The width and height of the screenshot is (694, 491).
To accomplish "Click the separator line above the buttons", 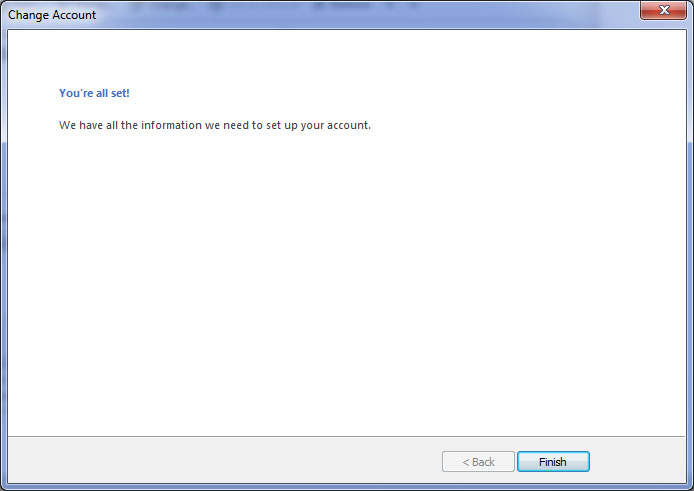I will click(347, 437).
